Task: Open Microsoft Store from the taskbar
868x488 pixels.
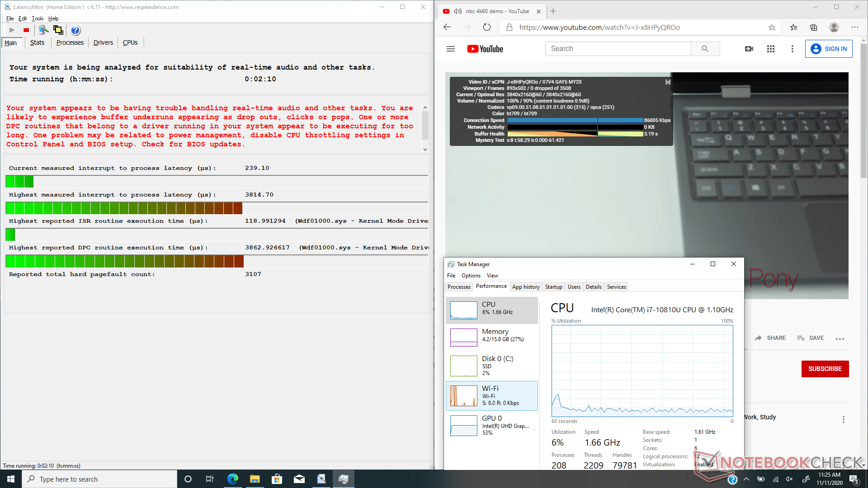Action: (x=277, y=479)
